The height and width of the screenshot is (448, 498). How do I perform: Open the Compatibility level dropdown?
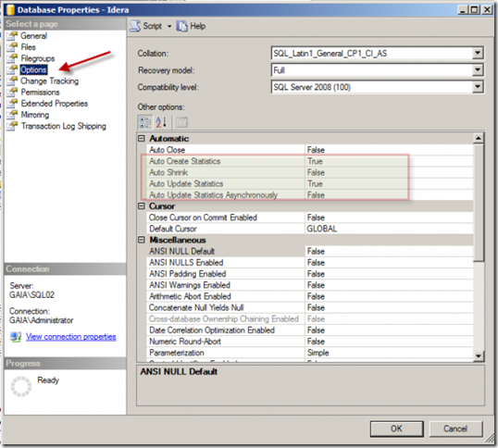(478, 87)
